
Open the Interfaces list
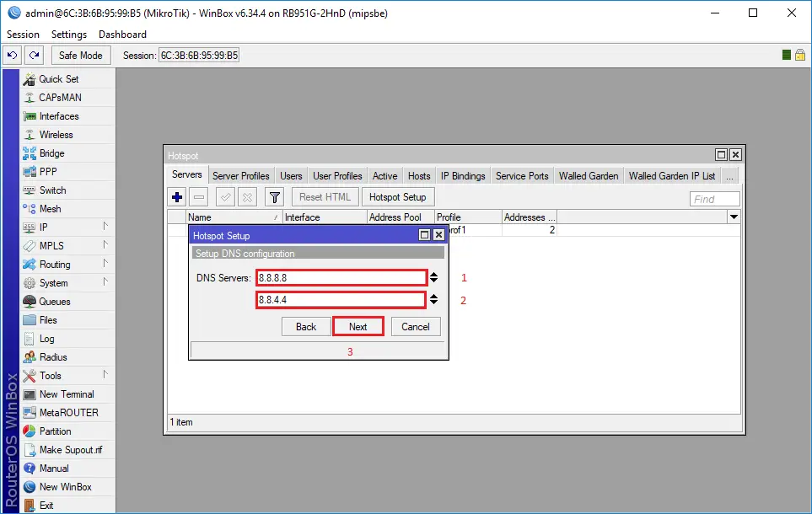67,116
